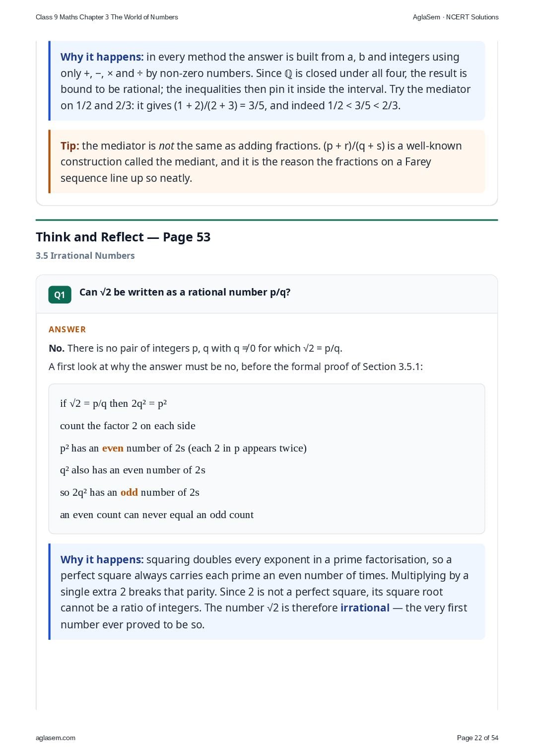Click the Q1 question badge

60,295
